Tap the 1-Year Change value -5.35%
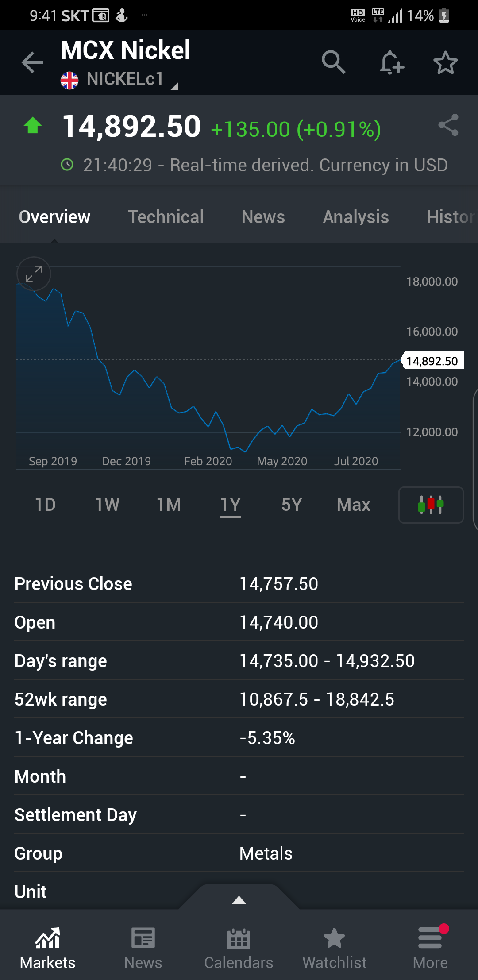This screenshot has width=478, height=980. coord(267,738)
